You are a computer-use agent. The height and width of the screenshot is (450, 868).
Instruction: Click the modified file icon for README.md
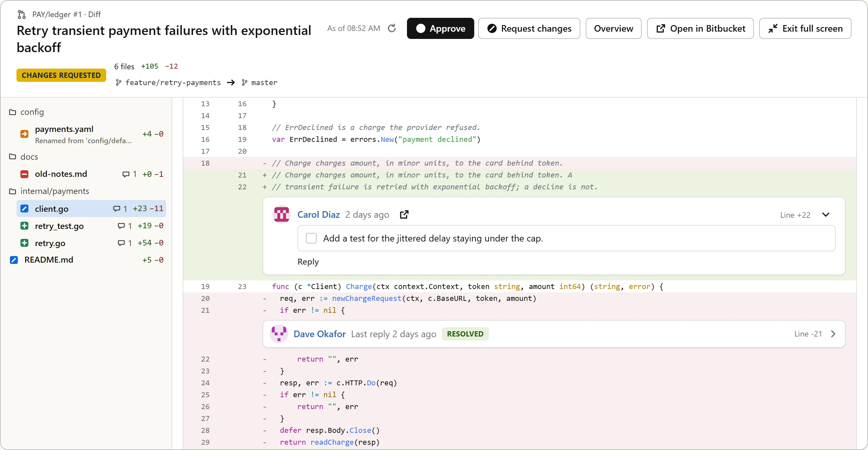point(14,260)
